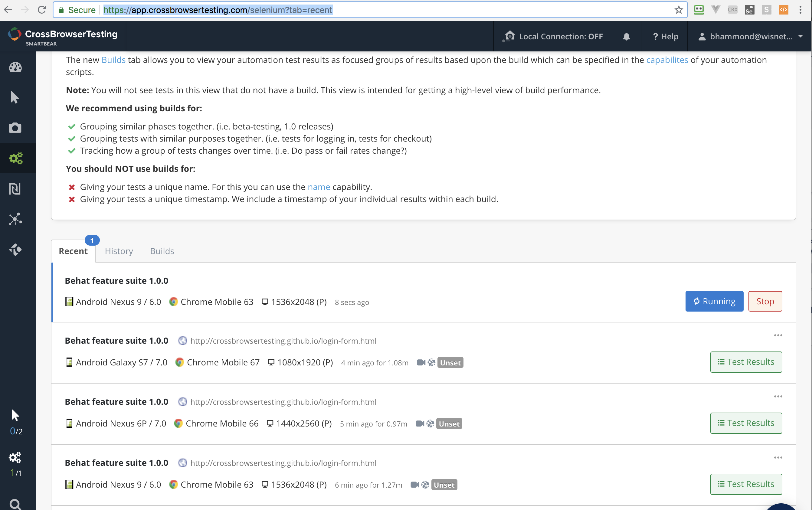
Task: Expand the bhammond@wisnet account dropdown
Action: click(x=750, y=36)
